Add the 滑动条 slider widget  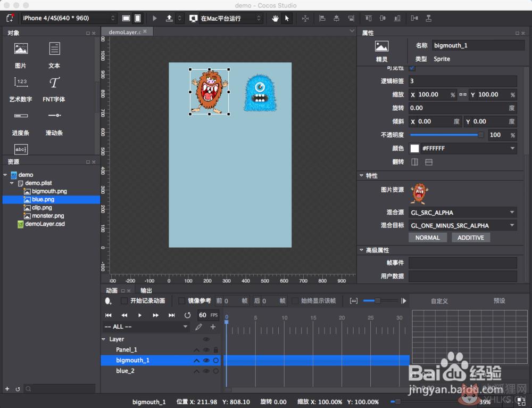tap(54, 123)
